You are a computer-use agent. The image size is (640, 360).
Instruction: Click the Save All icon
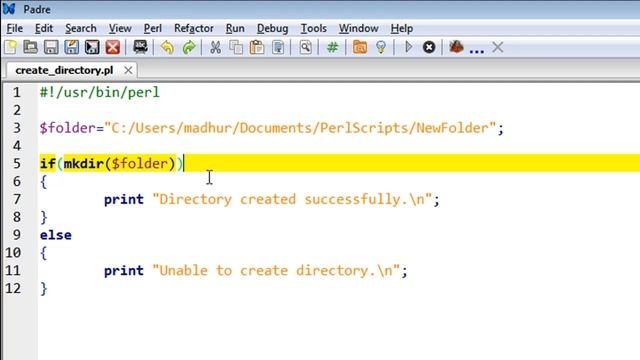[92, 47]
